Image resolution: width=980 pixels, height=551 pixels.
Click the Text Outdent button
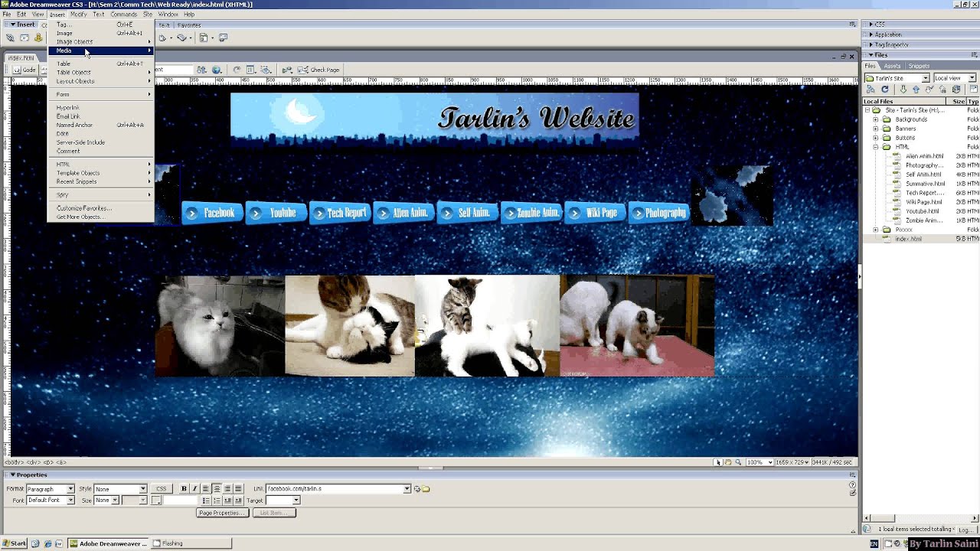coord(227,500)
